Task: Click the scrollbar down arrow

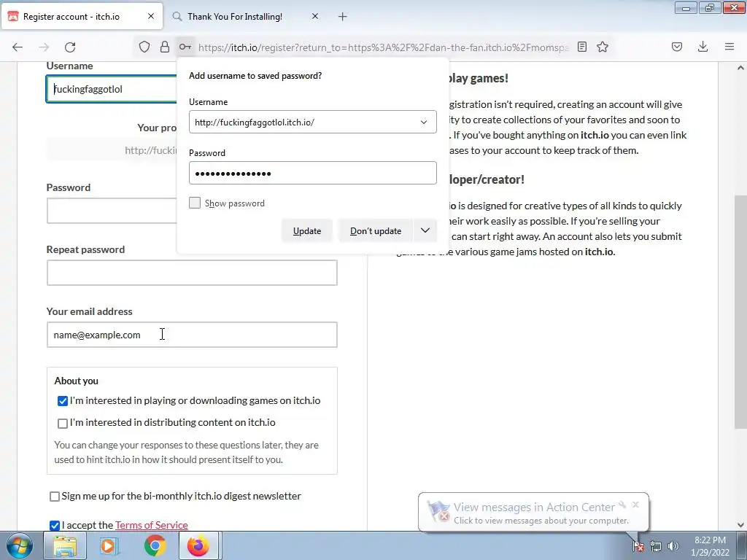Action: coord(740,525)
